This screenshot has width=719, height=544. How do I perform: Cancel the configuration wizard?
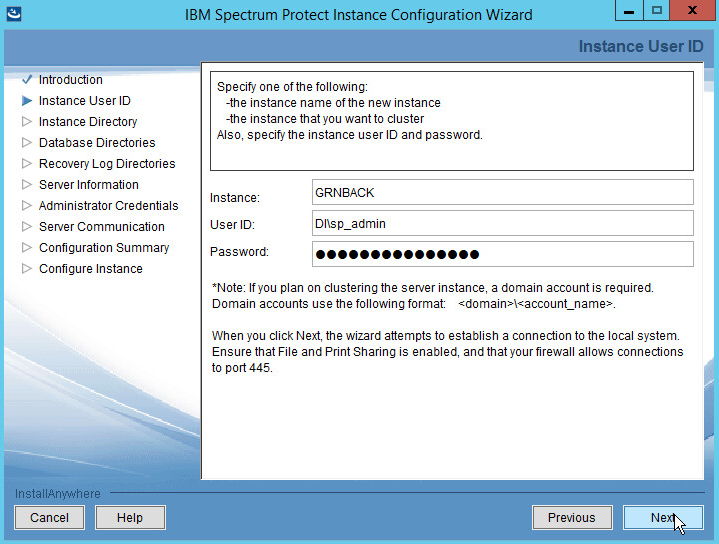tap(49, 518)
